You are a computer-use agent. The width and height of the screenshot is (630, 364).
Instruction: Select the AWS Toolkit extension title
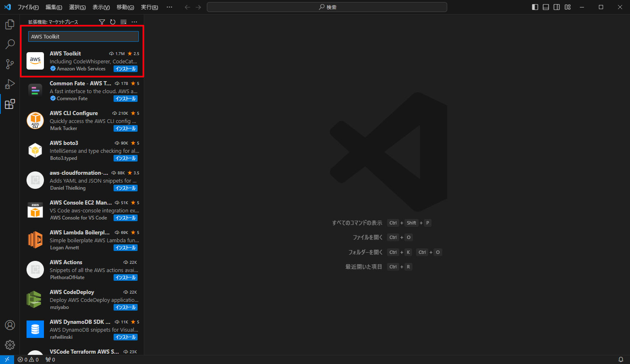(x=65, y=53)
